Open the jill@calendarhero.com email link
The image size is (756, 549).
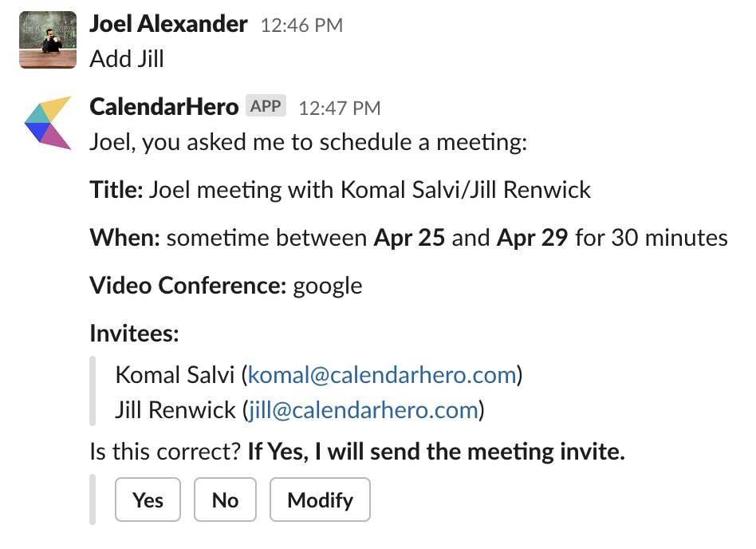363,410
